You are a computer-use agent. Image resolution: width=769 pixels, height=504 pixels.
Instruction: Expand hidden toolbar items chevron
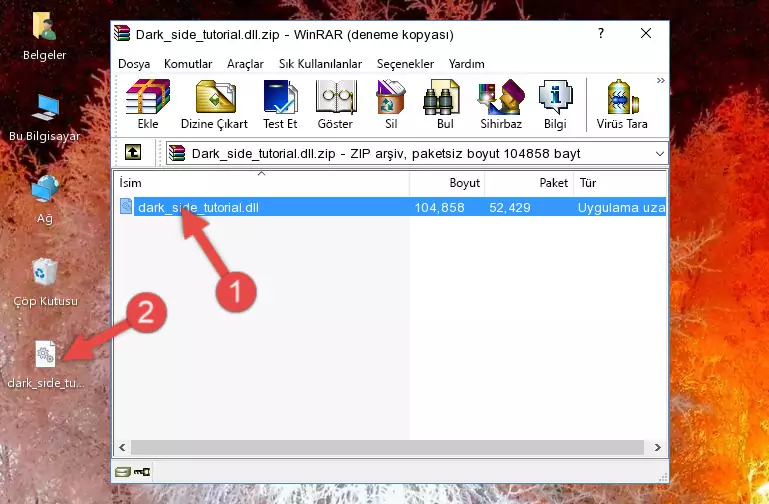point(661,80)
